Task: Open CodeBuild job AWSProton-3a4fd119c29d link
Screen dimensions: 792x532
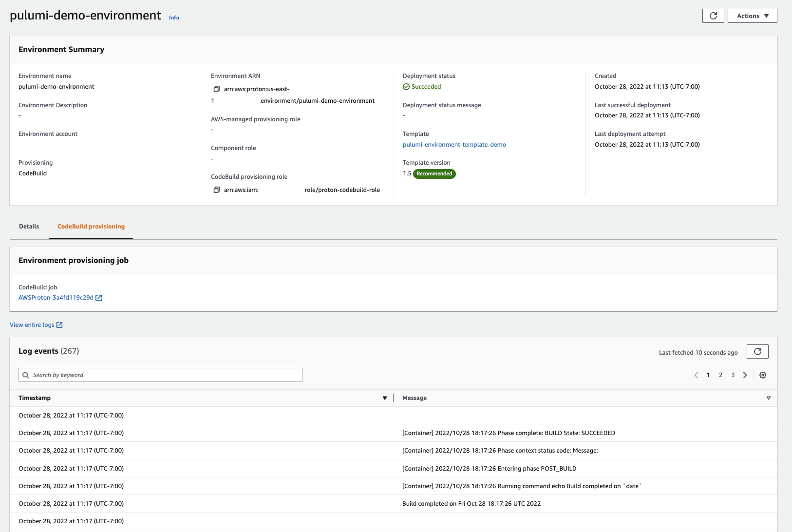Action: pos(56,298)
